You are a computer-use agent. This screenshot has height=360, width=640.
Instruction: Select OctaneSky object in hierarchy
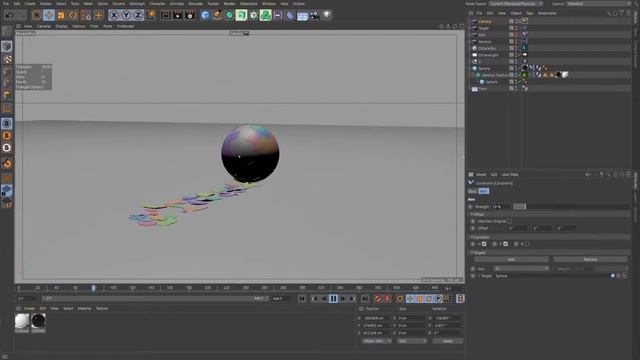click(487, 48)
